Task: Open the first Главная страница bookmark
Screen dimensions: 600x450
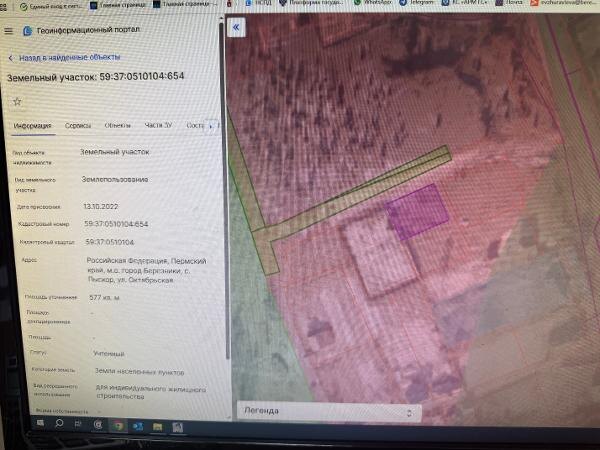Action: tap(118, 5)
